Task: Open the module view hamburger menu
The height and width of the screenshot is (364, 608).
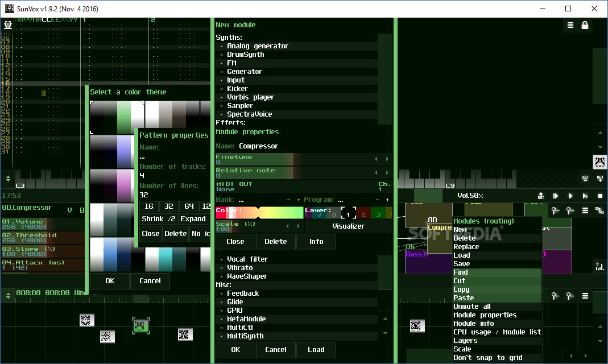Action: (585, 210)
